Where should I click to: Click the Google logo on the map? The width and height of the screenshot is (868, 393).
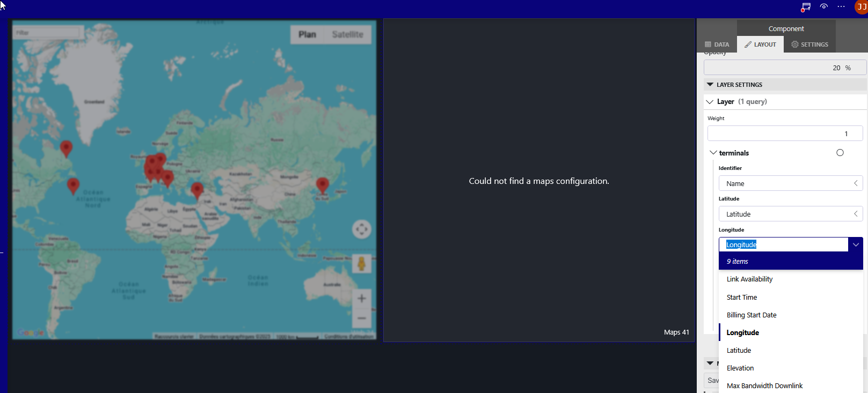click(31, 333)
